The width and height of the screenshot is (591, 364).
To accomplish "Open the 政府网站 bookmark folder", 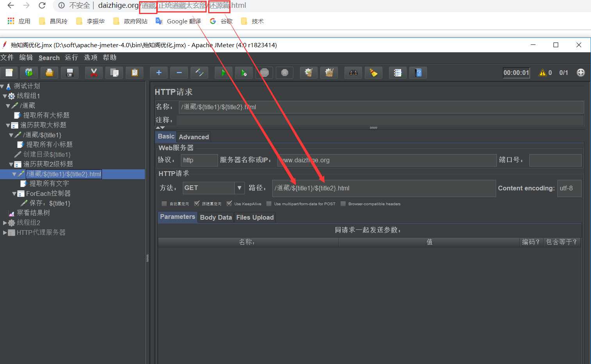I will coord(130,21).
